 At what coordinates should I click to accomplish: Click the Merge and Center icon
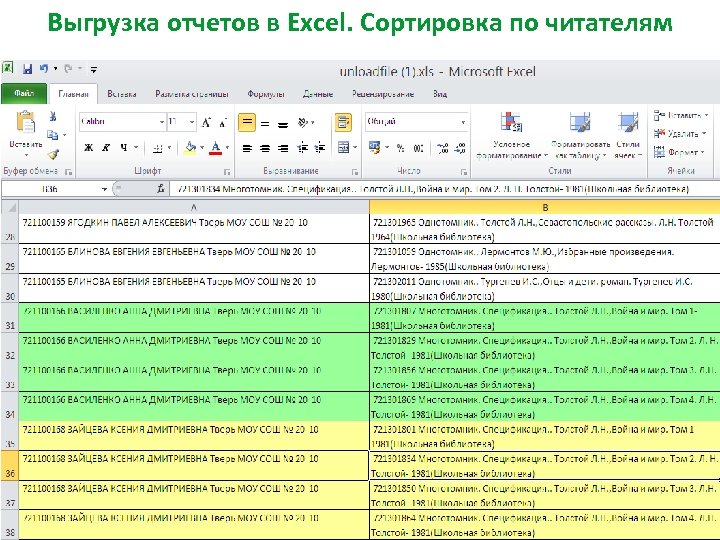(343, 147)
